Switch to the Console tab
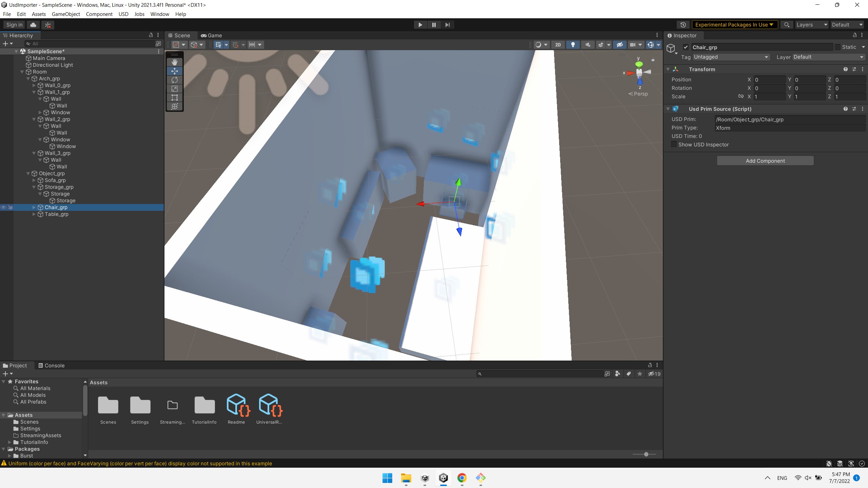The width and height of the screenshot is (868, 488). (x=51, y=365)
